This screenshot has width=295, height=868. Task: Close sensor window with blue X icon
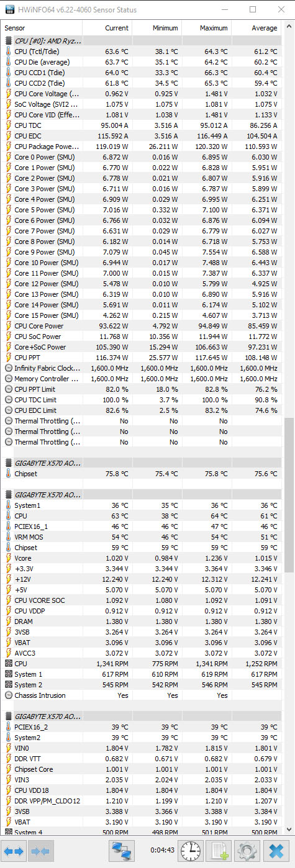tap(276, 850)
